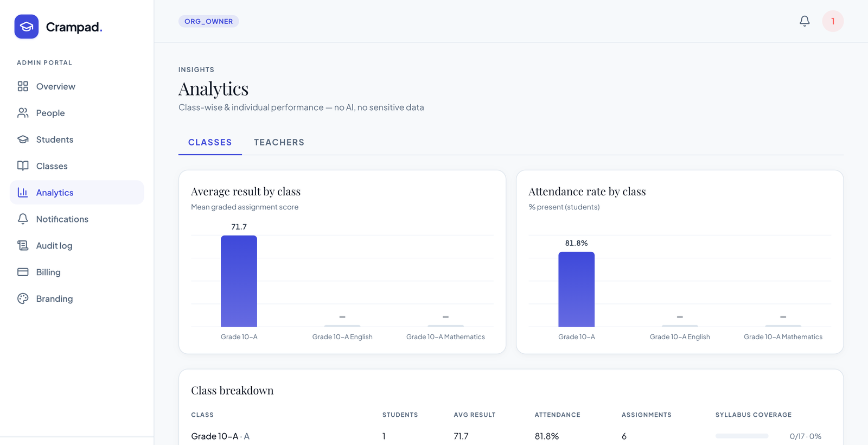Open Students in the sidebar

click(x=77, y=139)
